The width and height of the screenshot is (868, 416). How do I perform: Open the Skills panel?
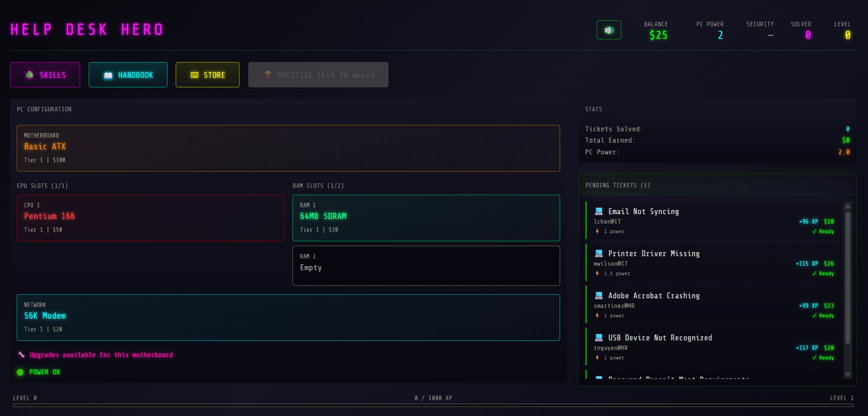(45, 75)
